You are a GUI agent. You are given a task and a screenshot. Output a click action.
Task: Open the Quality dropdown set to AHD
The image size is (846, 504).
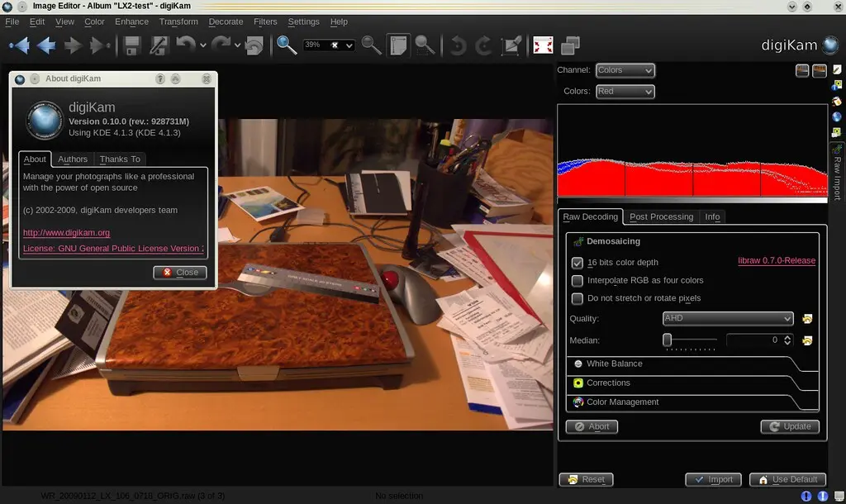tap(727, 318)
